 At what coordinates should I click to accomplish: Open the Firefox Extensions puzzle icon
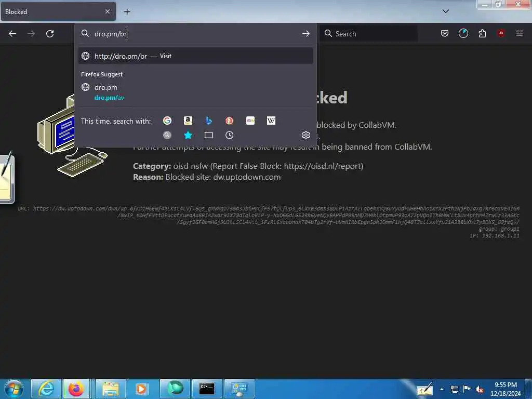pyautogui.click(x=482, y=33)
